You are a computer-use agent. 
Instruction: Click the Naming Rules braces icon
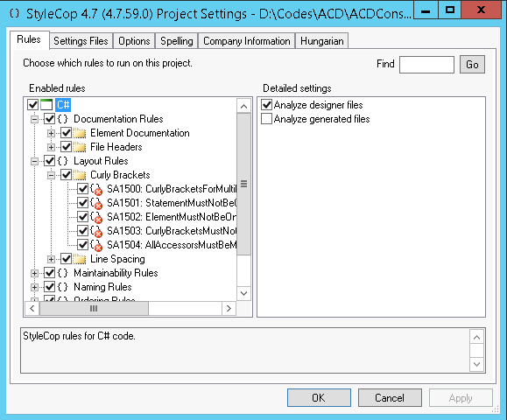click(x=63, y=287)
